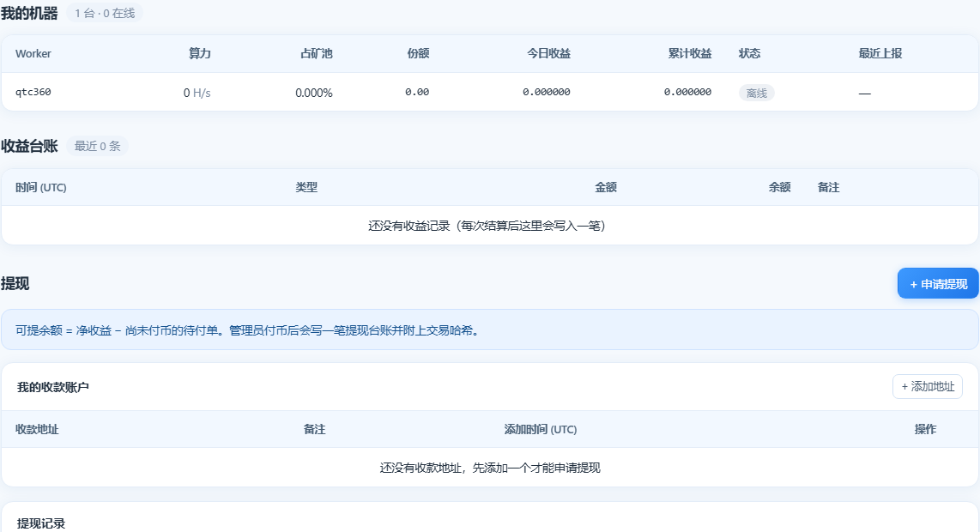
Task: Click the 时间 (UTC) ledger header
Action: click(40, 188)
